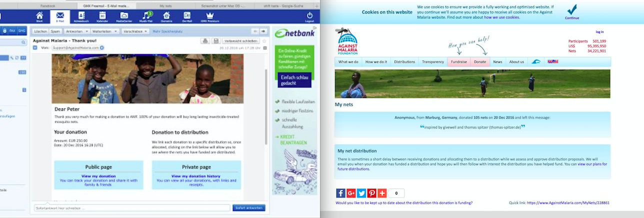The height and width of the screenshot is (218, 644).
Task: Click the save email disk icon
Action: point(216,41)
